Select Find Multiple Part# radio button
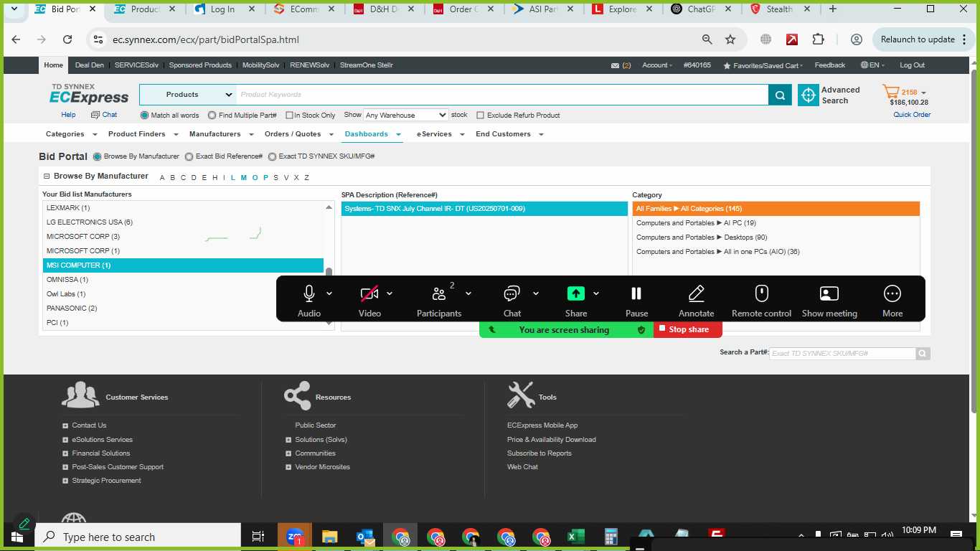The width and height of the screenshot is (980, 551). (212, 115)
